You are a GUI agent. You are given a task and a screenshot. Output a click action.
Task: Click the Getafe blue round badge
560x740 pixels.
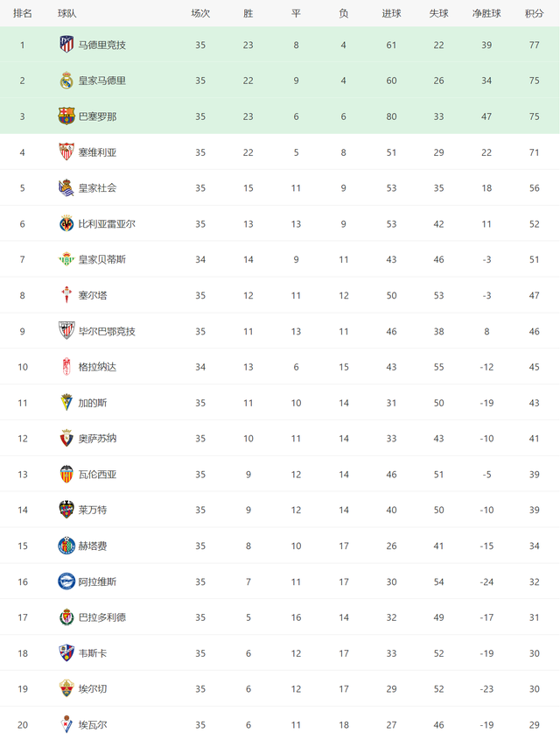(x=66, y=546)
